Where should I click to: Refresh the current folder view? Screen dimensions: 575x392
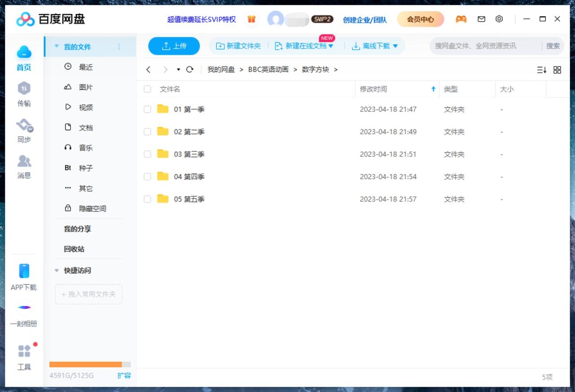tap(190, 70)
